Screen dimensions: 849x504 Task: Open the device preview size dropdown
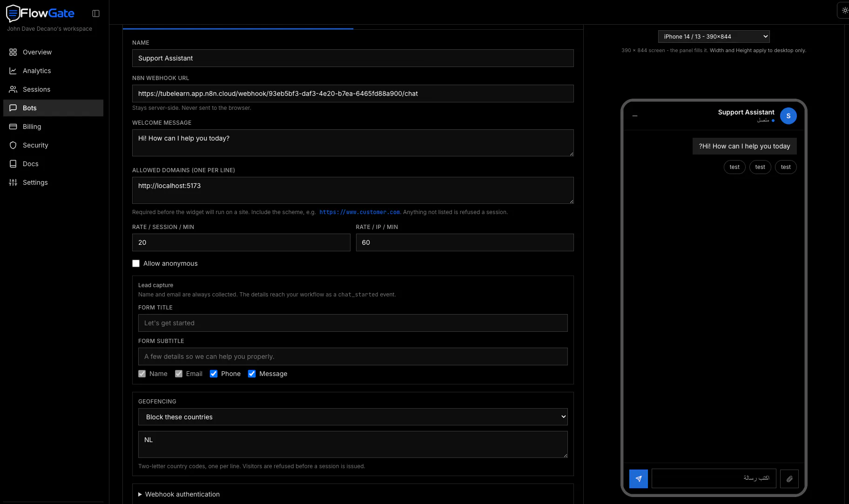click(x=714, y=36)
